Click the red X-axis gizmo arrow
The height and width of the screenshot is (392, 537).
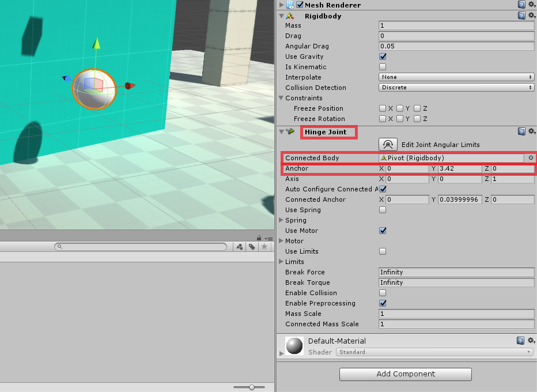130,86
